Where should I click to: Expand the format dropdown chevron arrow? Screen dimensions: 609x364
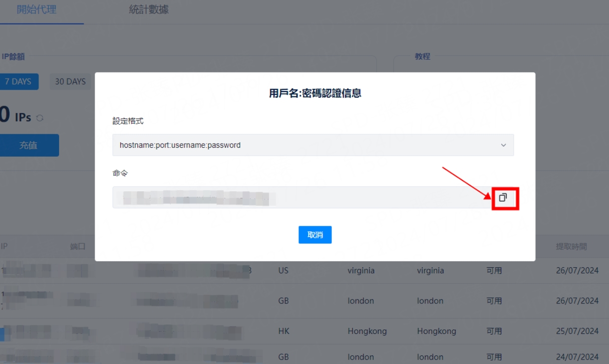[503, 145]
